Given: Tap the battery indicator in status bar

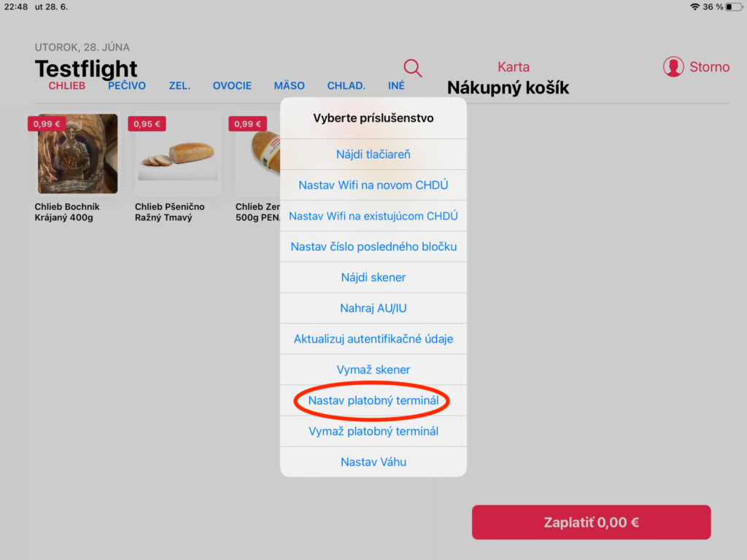Looking at the screenshot, I should pos(734,7).
